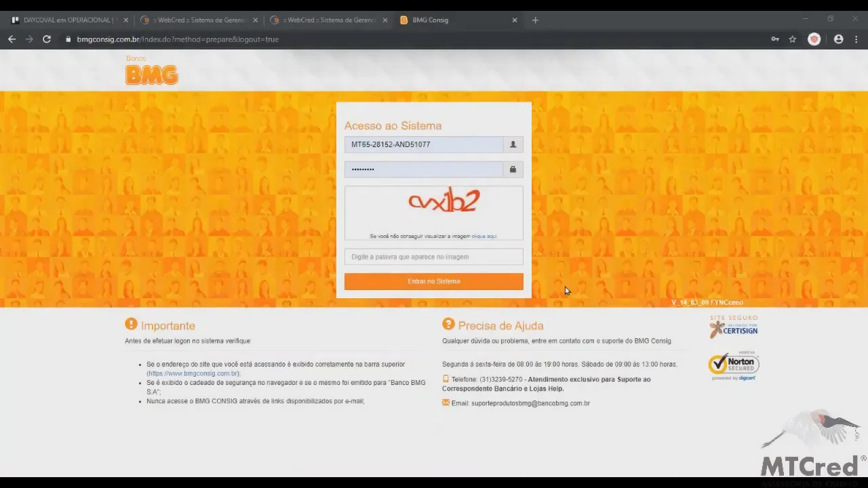Click the telephone icon near Telefone
The width and height of the screenshot is (868, 488).
(x=446, y=379)
